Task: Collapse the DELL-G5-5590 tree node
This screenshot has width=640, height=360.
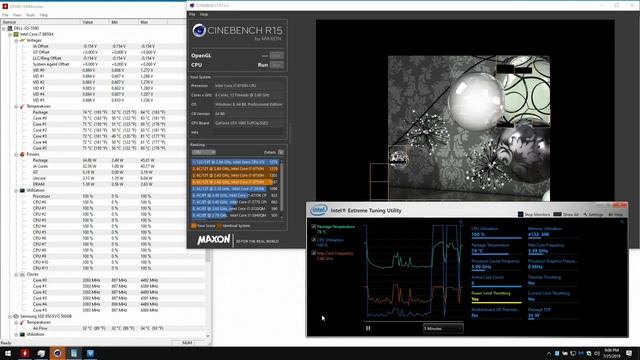Action: tap(4, 29)
